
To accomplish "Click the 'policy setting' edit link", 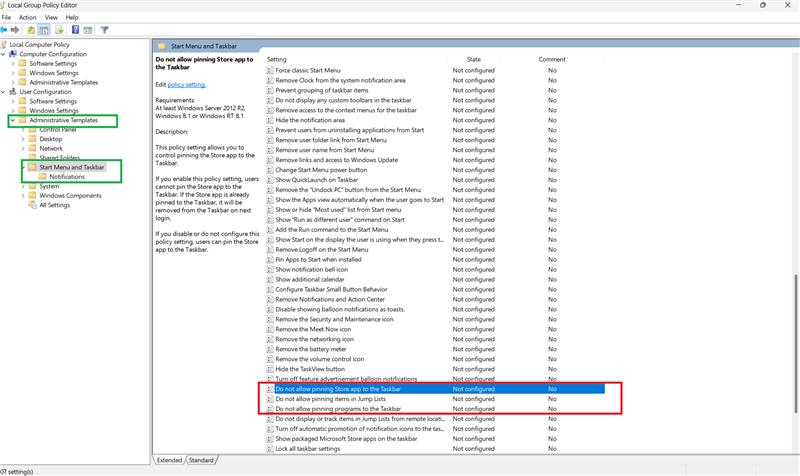I will coord(187,85).
